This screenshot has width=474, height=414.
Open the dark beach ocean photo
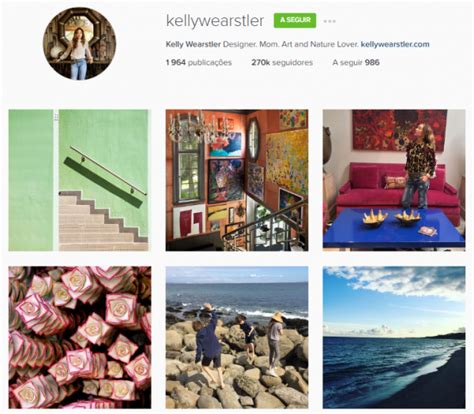point(394,337)
